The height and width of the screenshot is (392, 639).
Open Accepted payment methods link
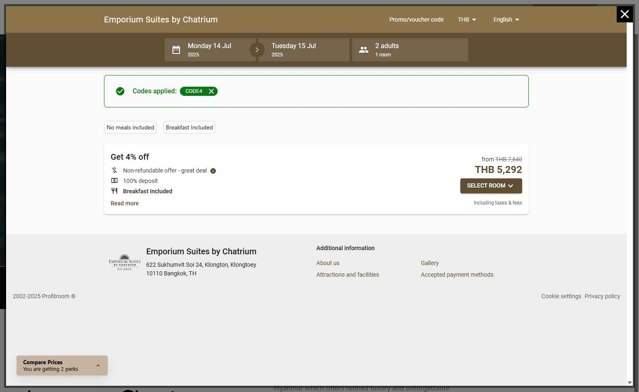click(x=457, y=275)
